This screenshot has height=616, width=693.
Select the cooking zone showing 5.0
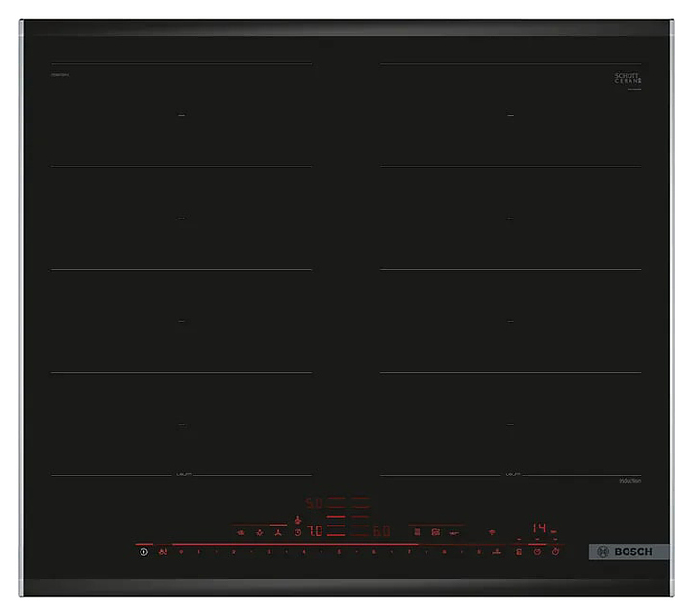(x=315, y=502)
